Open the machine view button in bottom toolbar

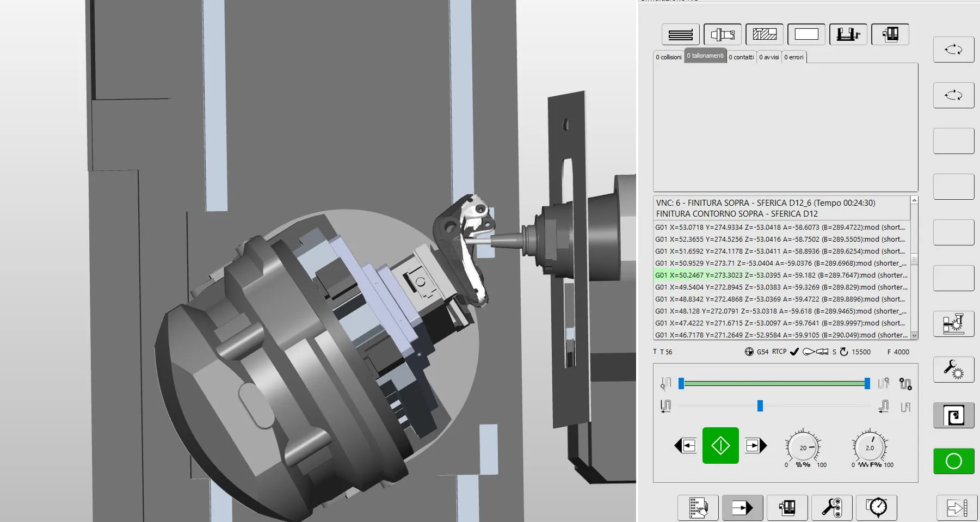tap(787, 508)
